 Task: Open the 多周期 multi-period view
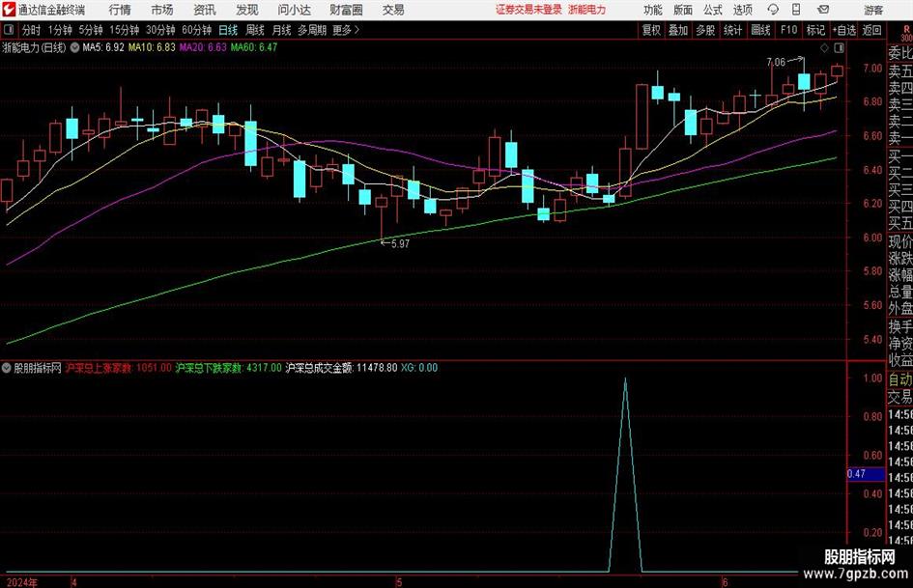312,30
